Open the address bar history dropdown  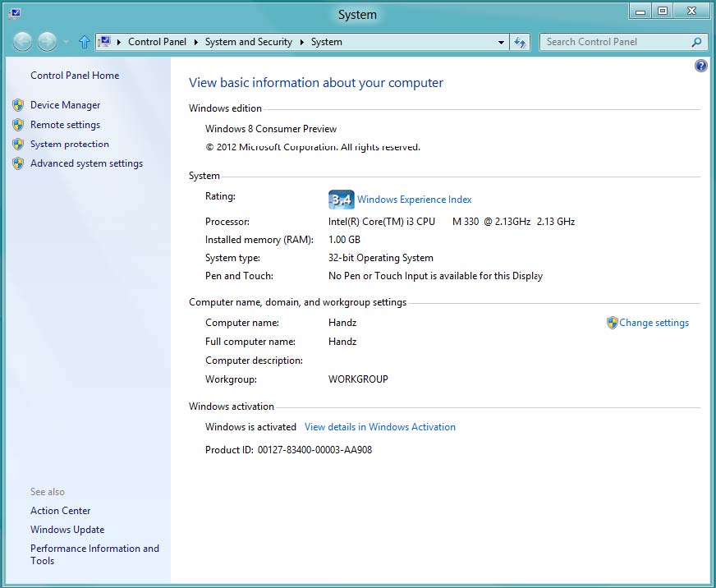pos(501,42)
